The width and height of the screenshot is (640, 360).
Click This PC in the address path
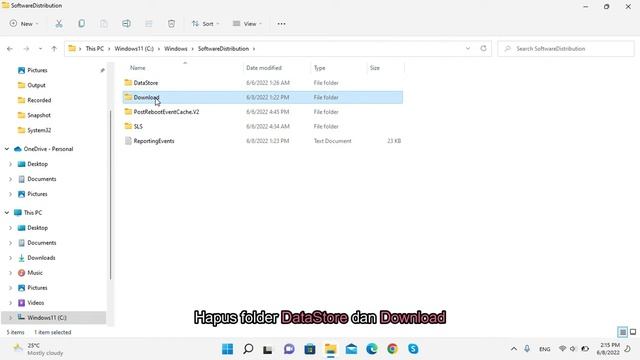(x=94, y=49)
